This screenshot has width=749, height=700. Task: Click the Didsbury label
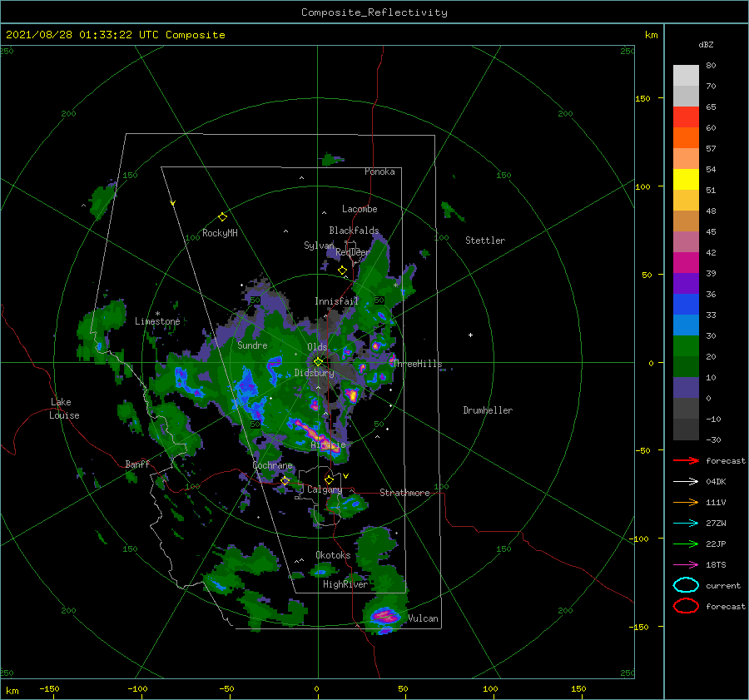tap(314, 373)
